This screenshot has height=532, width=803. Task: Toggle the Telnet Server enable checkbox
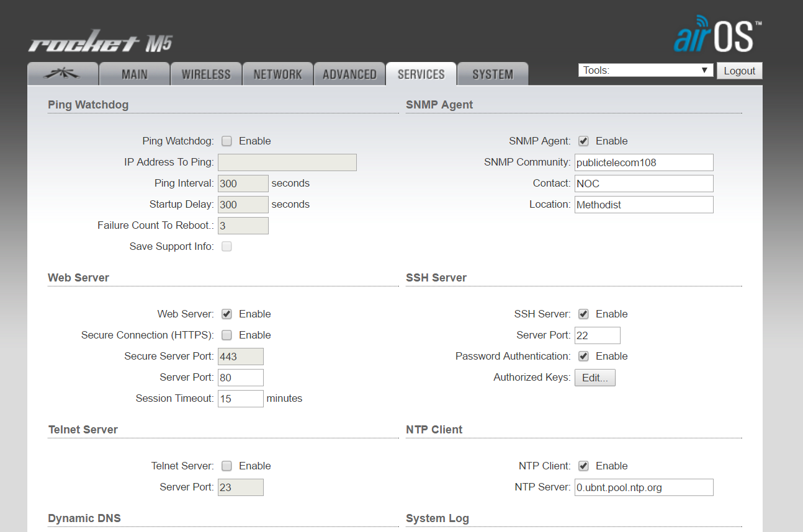227,466
